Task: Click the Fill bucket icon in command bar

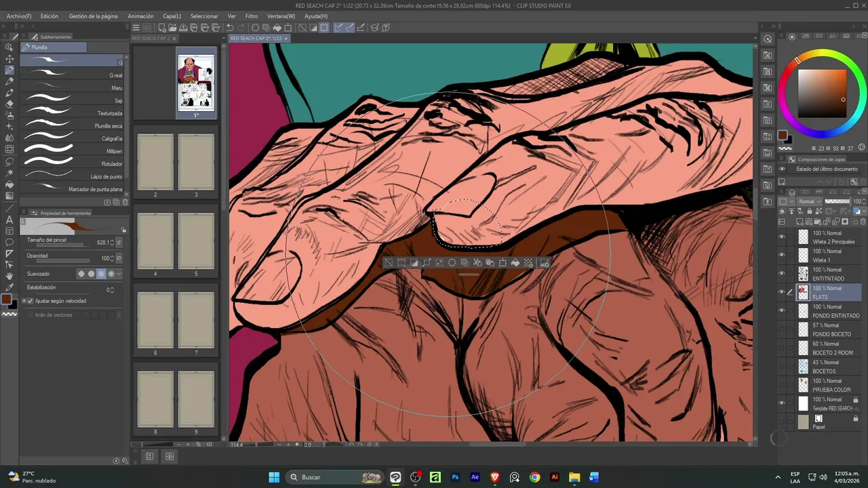Action: [x=277, y=28]
